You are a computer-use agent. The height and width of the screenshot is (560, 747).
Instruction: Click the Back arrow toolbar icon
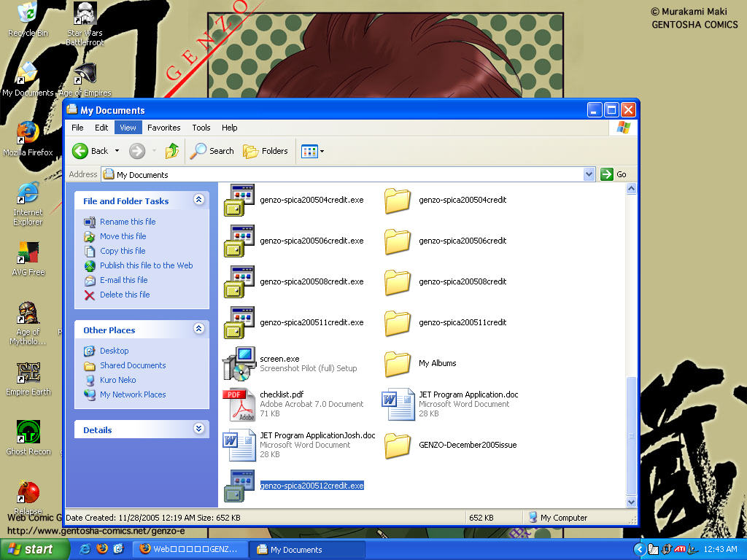[x=80, y=151]
